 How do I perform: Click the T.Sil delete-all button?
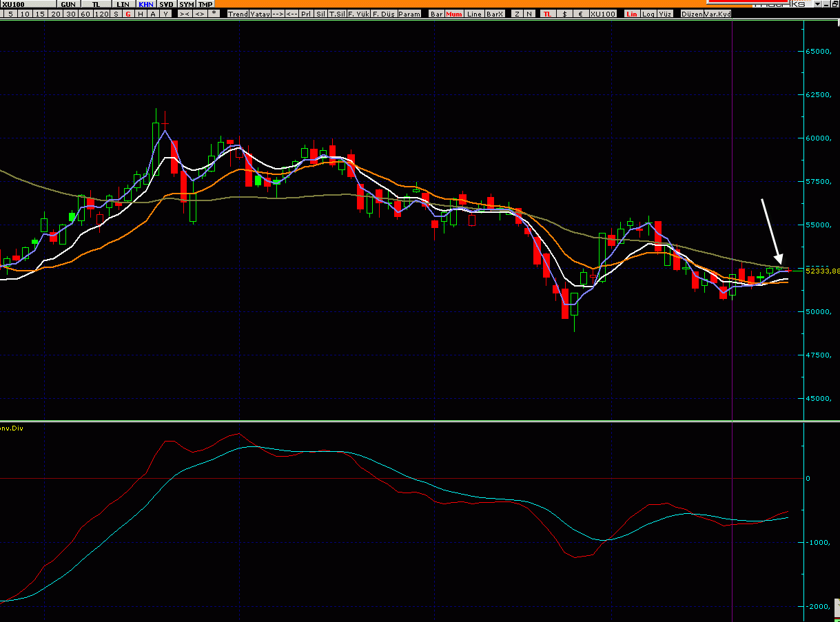(x=337, y=14)
